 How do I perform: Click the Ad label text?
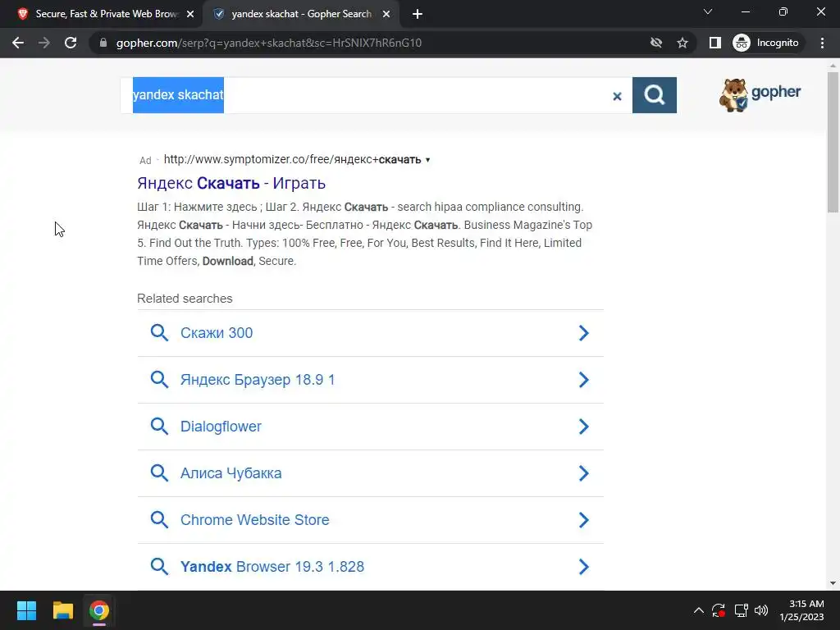click(145, 160)
